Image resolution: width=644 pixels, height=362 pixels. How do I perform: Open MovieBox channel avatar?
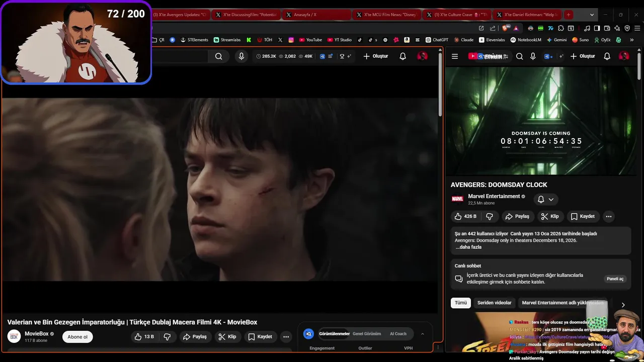coord(14,336)
